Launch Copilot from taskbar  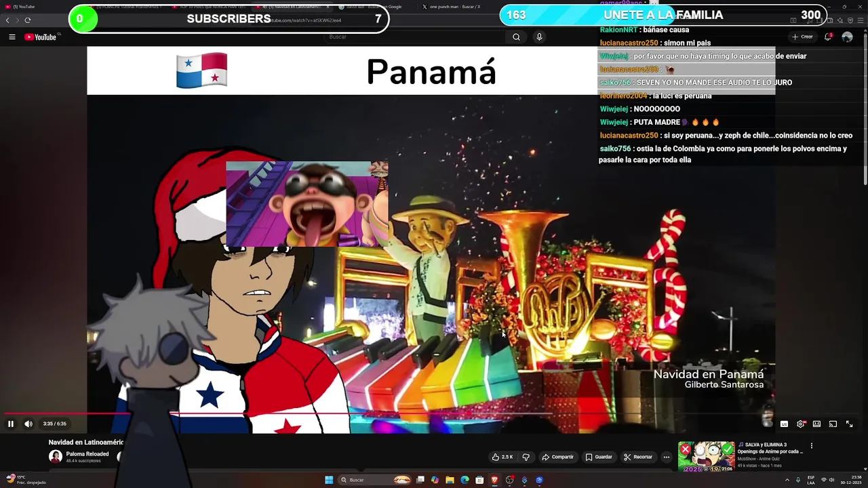435,480
